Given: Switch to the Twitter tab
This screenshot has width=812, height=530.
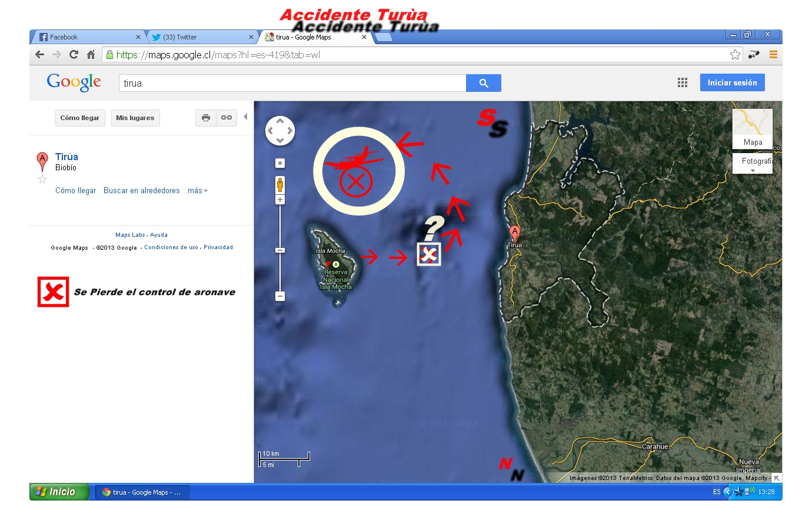Looking at the screenshot, I should click(x=202, y=37).
